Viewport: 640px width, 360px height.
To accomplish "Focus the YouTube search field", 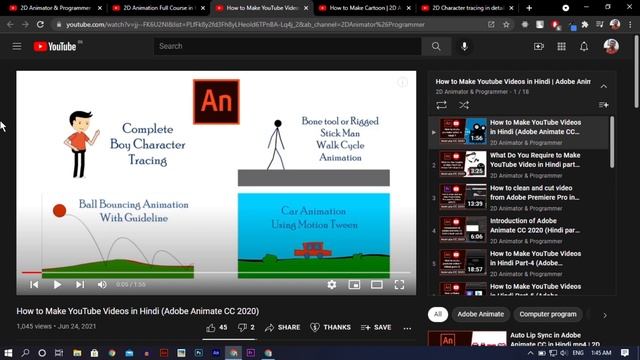I will coord(288,46).
